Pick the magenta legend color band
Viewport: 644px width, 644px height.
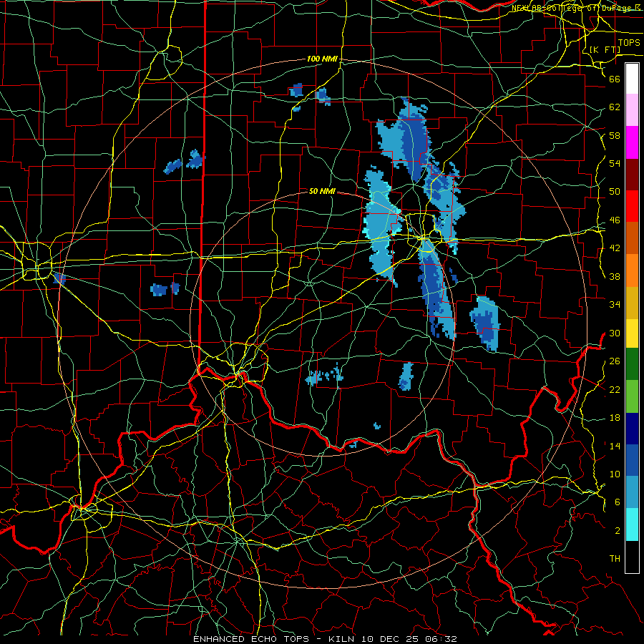pos(632,142)
